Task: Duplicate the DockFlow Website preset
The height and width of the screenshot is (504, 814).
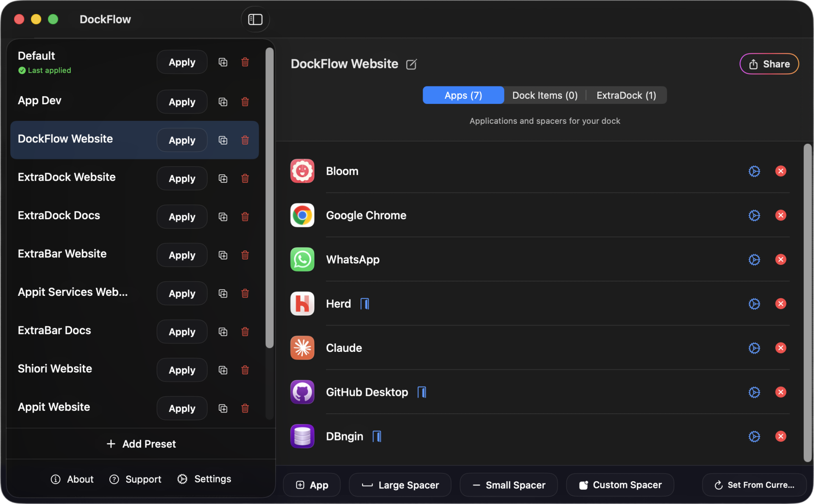Action: point(223,140)
